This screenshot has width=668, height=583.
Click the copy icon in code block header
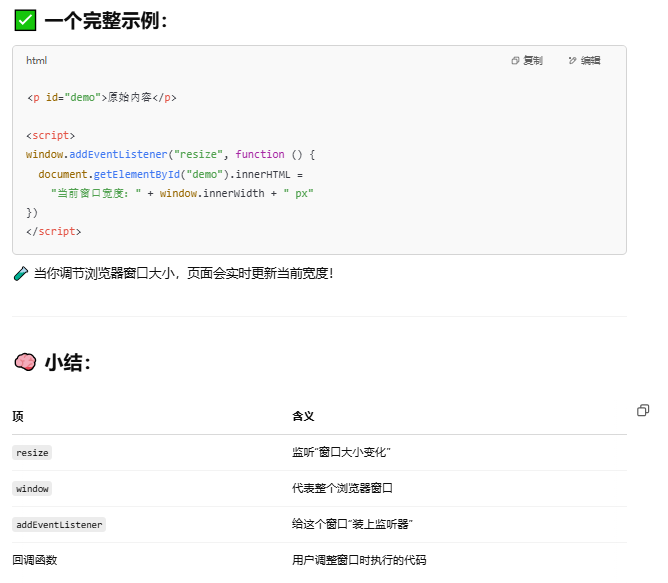[x=515, y=61]
